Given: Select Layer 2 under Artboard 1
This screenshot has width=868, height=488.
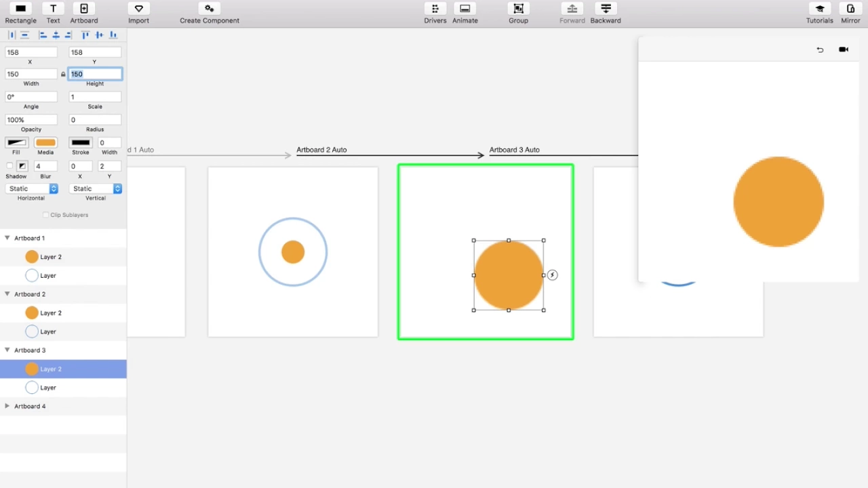Looking at the screenshot, I should (63, 257).
